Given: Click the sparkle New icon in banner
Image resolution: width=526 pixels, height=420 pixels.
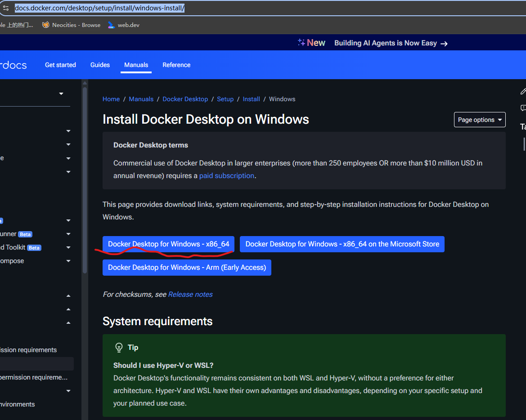Looking at the screenshot, I should [301, 42].
